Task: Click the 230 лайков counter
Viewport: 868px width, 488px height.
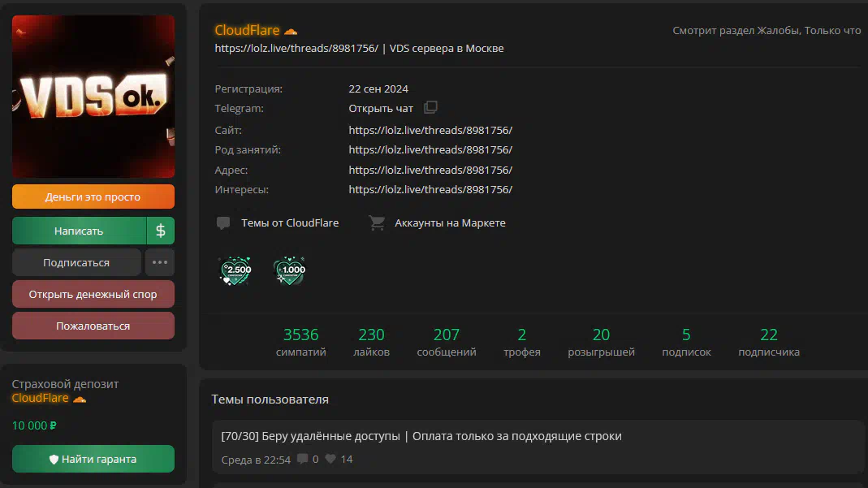Action: pos(371,342)
